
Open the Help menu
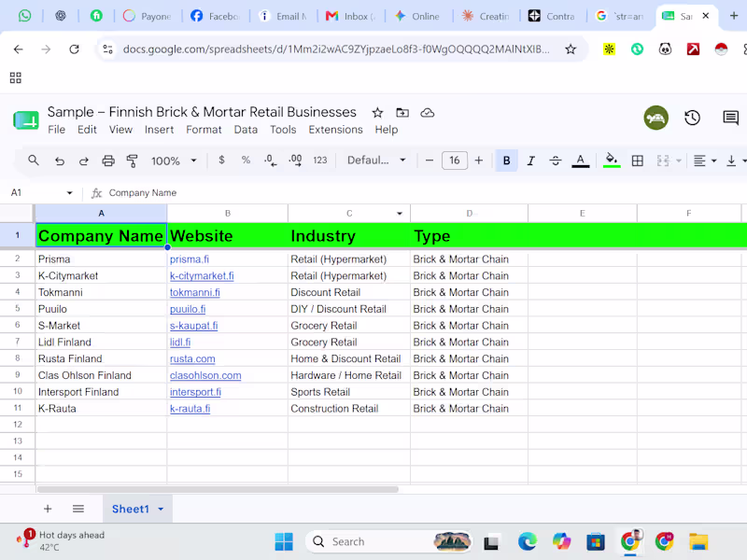click(387, 130)
